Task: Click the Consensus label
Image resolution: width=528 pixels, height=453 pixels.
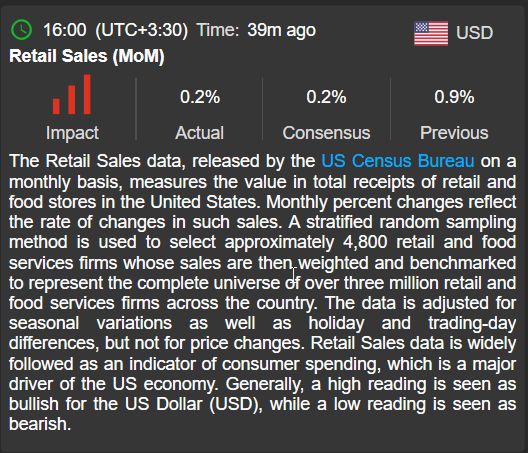Action: tap(326, 133)
